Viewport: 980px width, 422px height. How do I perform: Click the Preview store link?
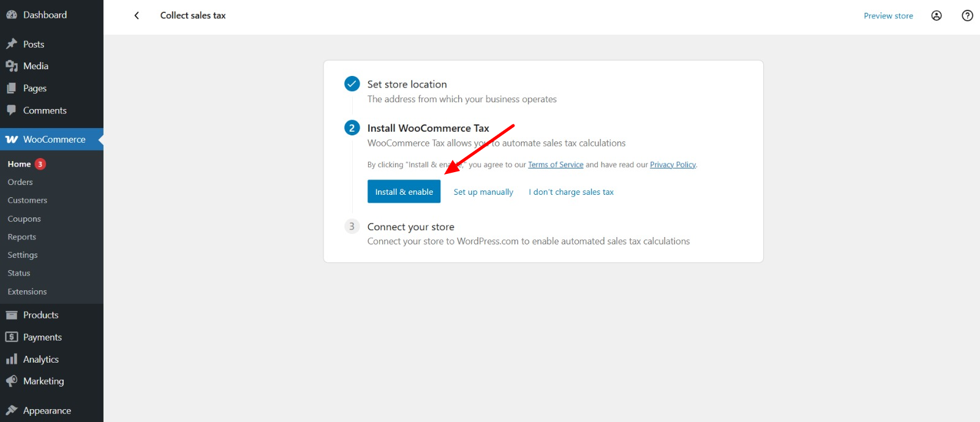(888, 16)
